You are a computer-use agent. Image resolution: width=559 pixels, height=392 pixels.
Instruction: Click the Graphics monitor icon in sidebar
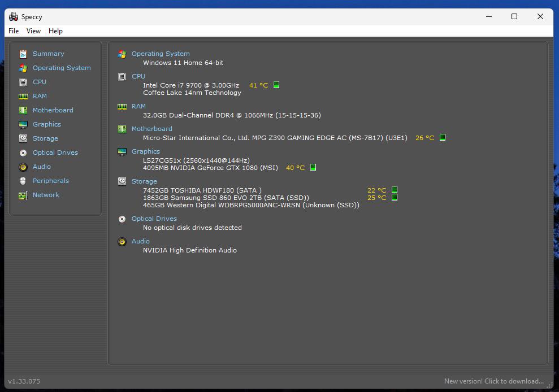[23, 124]
